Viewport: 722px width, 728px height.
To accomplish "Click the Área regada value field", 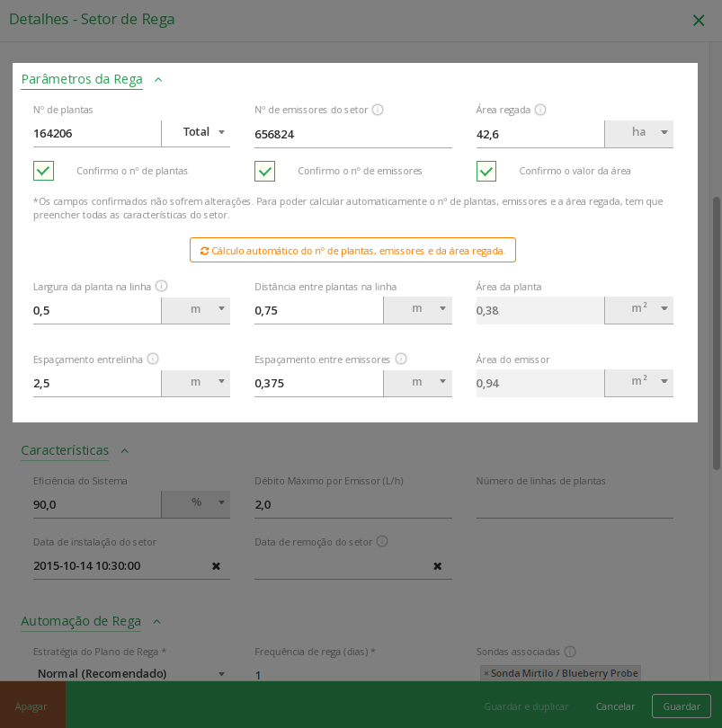I will [x=539, y=135].
